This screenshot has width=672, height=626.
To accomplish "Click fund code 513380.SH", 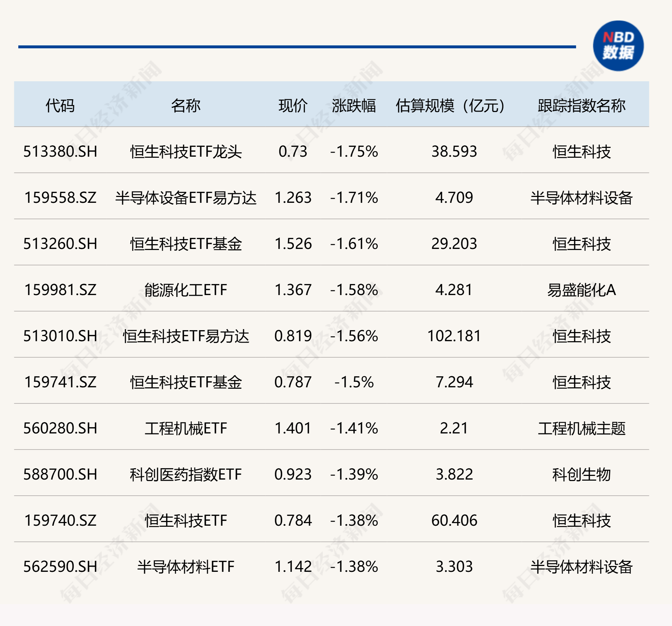I will click(60, 152).
